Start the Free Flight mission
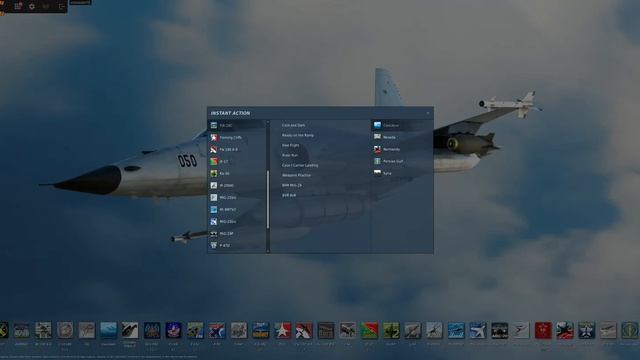 click(x=291, y=145)
